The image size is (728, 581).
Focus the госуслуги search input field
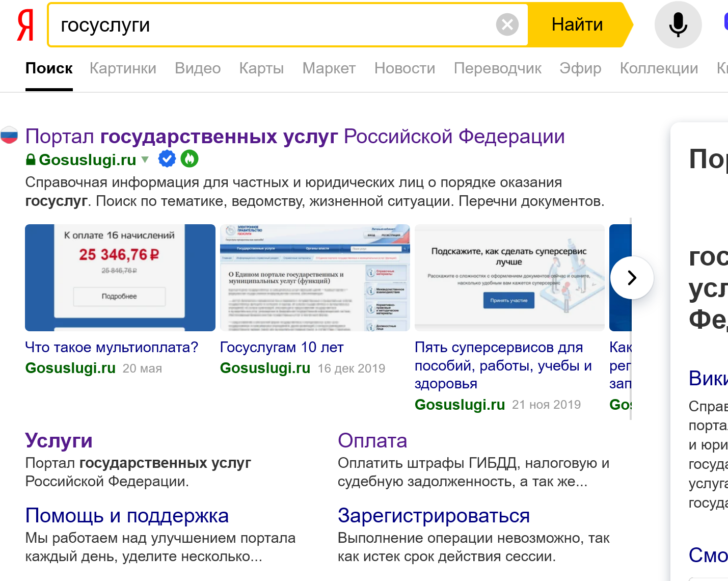pos(270,25)
